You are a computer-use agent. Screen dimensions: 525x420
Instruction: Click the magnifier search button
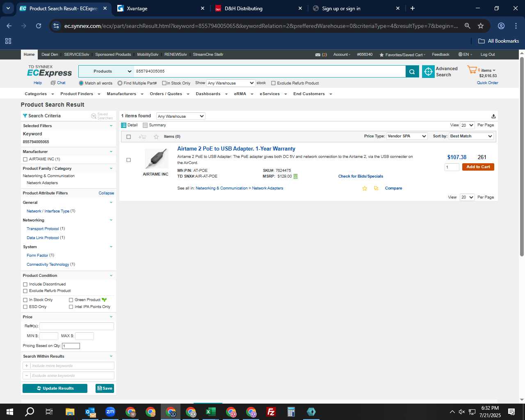pos(412,71)
